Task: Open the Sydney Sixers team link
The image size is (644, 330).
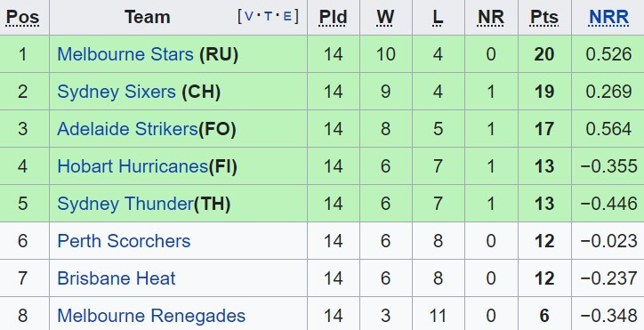Action: [x=117, y=92]
